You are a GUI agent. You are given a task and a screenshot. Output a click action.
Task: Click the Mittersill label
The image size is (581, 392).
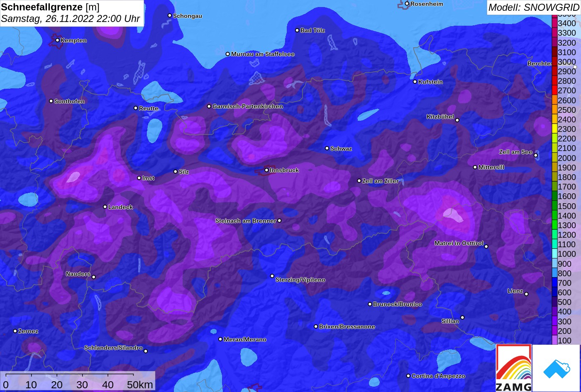pyautogui.click(x=491, y=167)
